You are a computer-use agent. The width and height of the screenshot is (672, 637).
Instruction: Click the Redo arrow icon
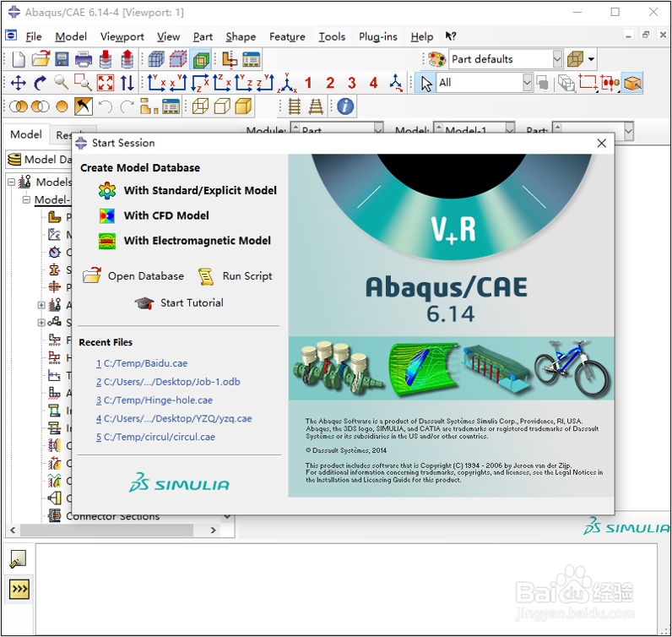point(127,106)
